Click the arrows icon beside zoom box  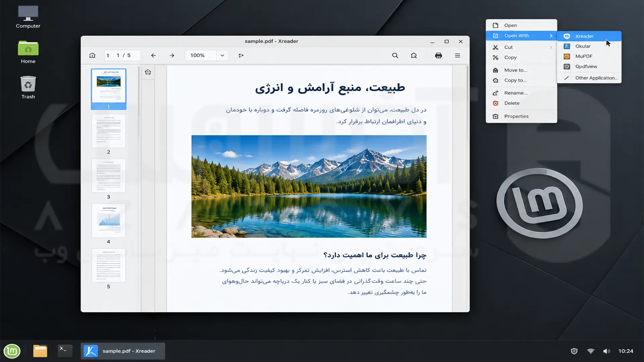[241, 55]
